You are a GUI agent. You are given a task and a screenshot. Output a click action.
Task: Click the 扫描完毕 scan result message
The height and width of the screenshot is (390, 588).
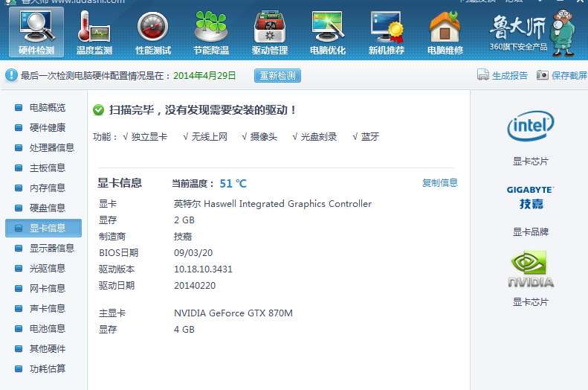point(202,110)
